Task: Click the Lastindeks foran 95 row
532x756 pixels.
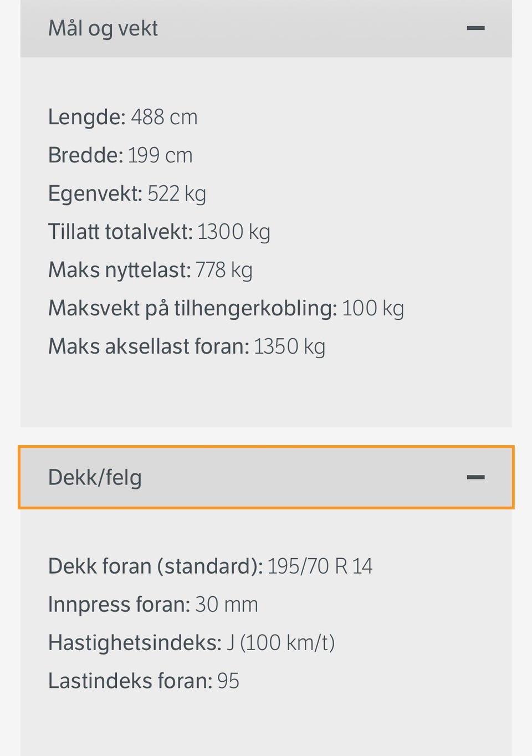Action: (x=144, y=681)
